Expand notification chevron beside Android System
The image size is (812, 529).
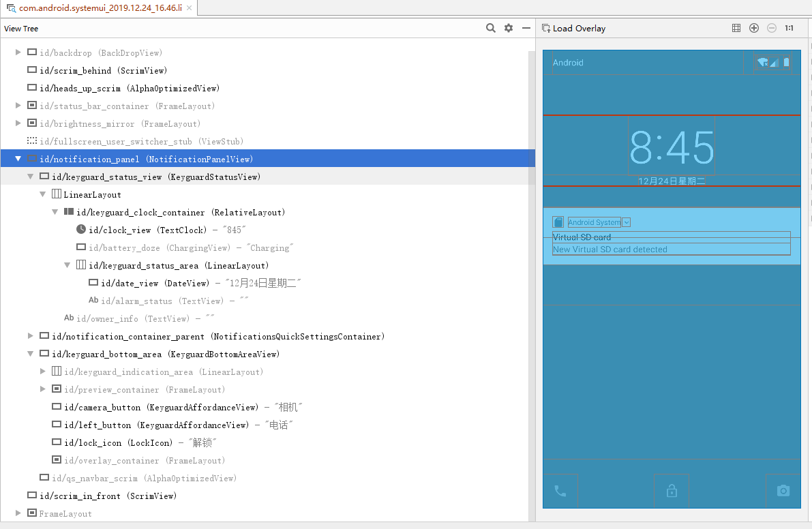(626, 222)
